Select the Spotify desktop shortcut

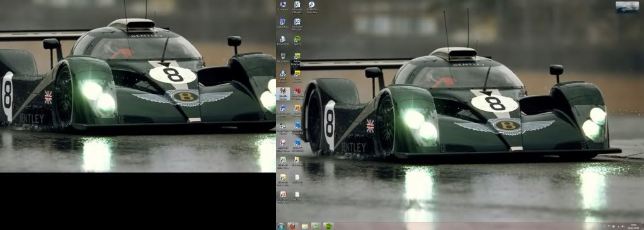pos(297,40)
